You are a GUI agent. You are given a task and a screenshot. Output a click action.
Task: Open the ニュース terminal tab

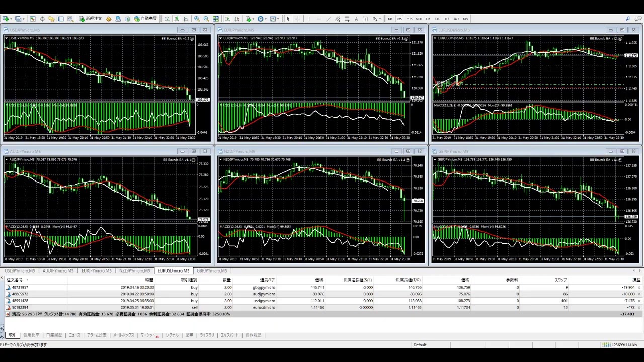[74, 335]
